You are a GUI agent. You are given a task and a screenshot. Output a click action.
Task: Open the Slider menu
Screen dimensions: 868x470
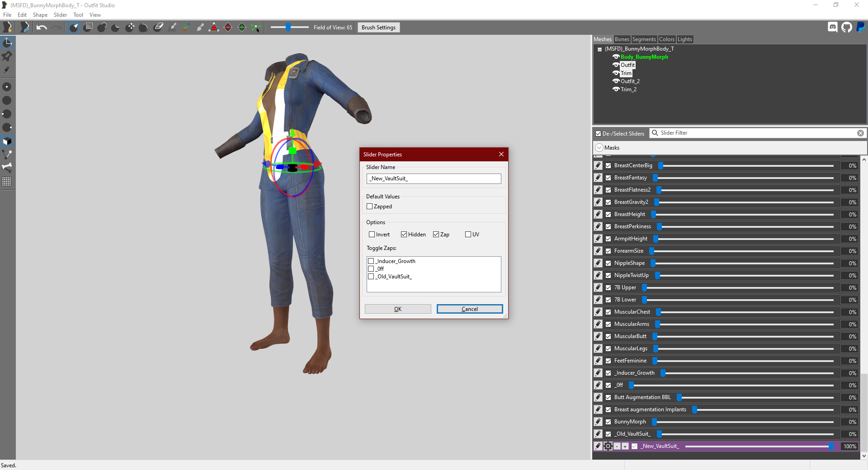[60, 15]
